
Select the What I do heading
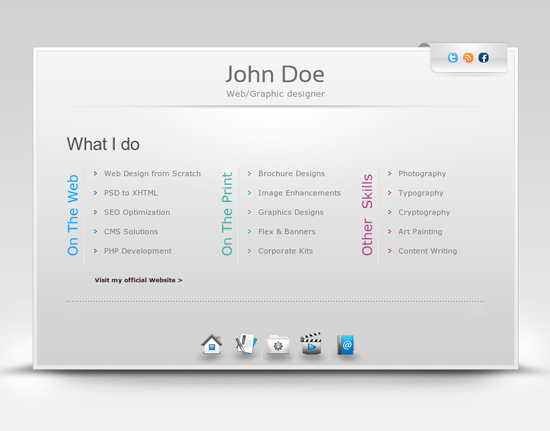[x=103, y=144]
